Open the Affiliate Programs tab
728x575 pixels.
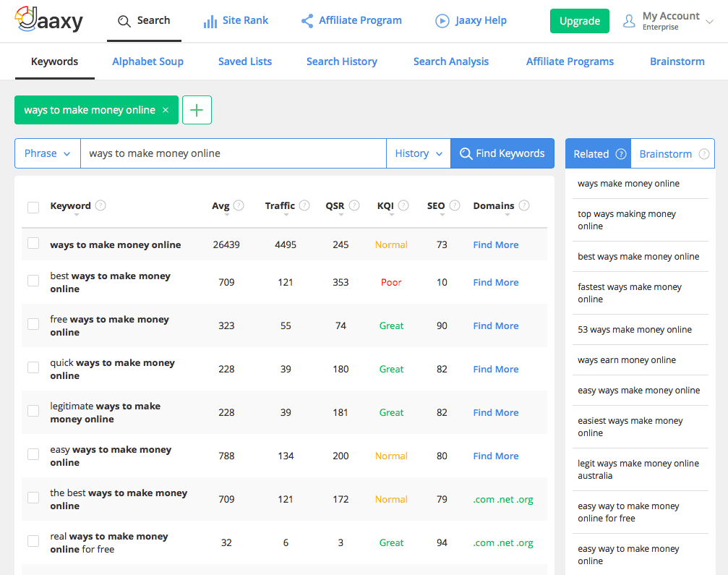tap(570, 61)
